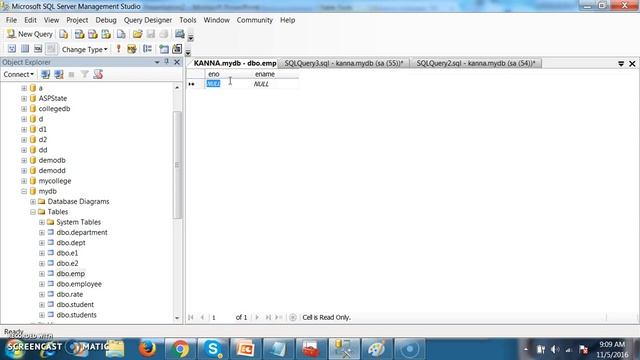Click the Auto Hide pin on Object Explorer
The height and width of the screenshot is (360, 640).
(x=167, y=62)
